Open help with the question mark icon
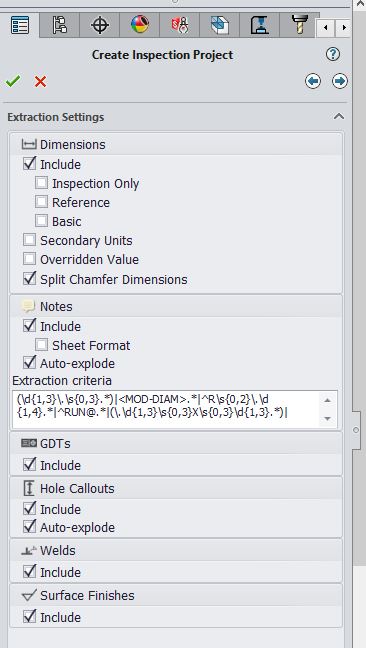366x648 pixels. (333, 54)
